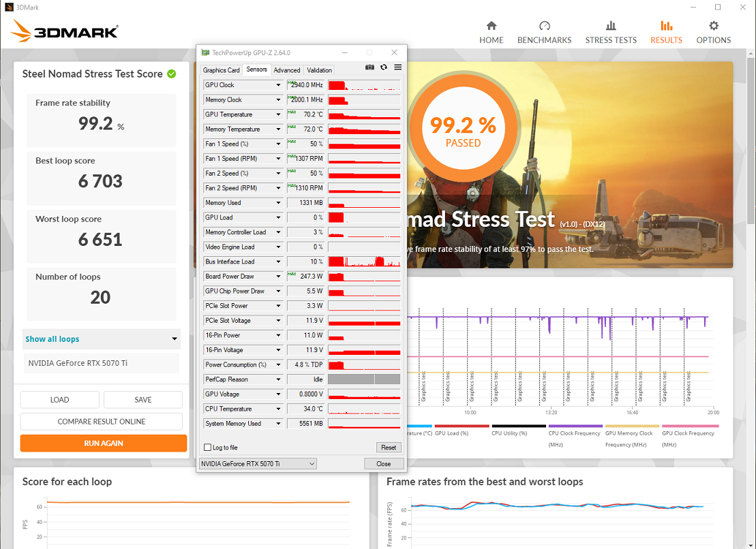Open the GPU selection combo box
Screen dimensions: 756x549
(258, 464)
